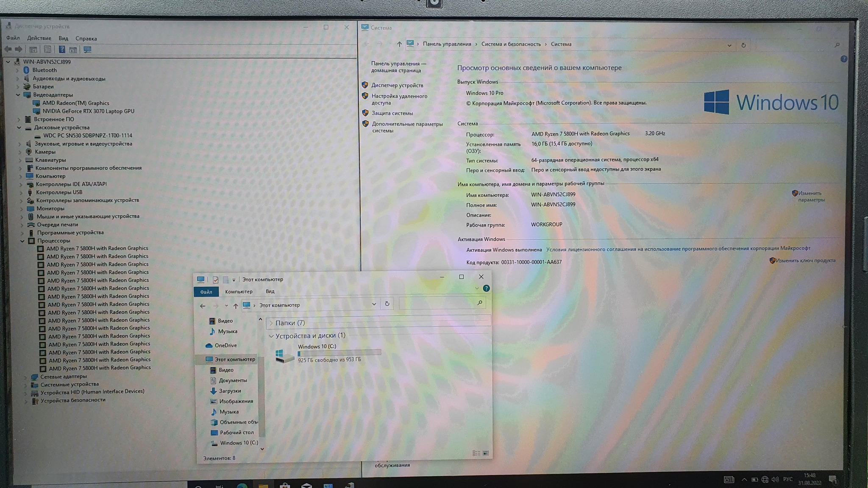Open the Справка menu in Device Manager
Viewport: 868px width, 488px height.
86,38
